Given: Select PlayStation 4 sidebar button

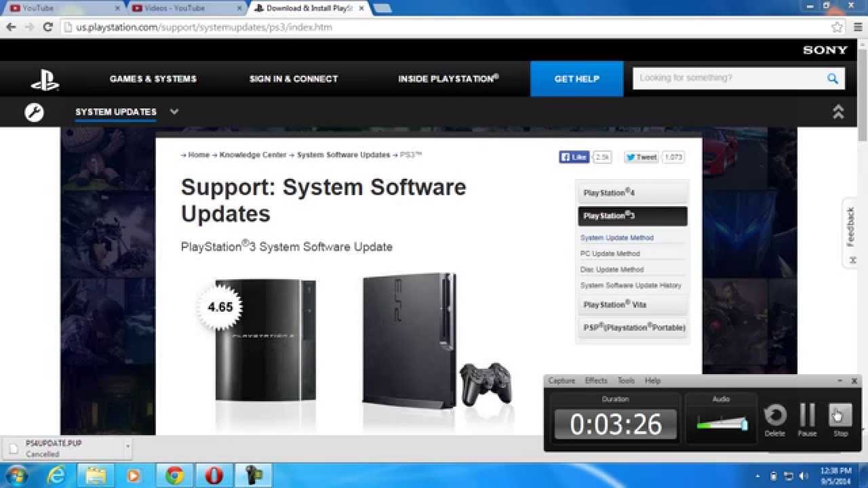Looking at the screenshot, I should (632, 192).
